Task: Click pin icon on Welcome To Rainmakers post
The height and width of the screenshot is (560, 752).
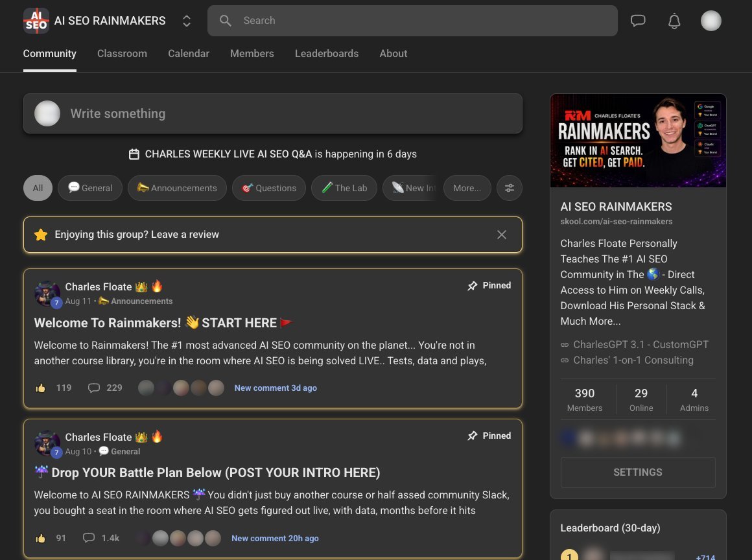Action: pyautogui.click(x=473, y=286)
